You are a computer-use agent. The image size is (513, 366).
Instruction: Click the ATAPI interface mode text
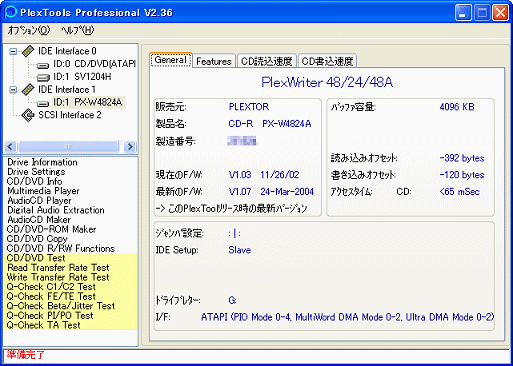coord(347,317)
